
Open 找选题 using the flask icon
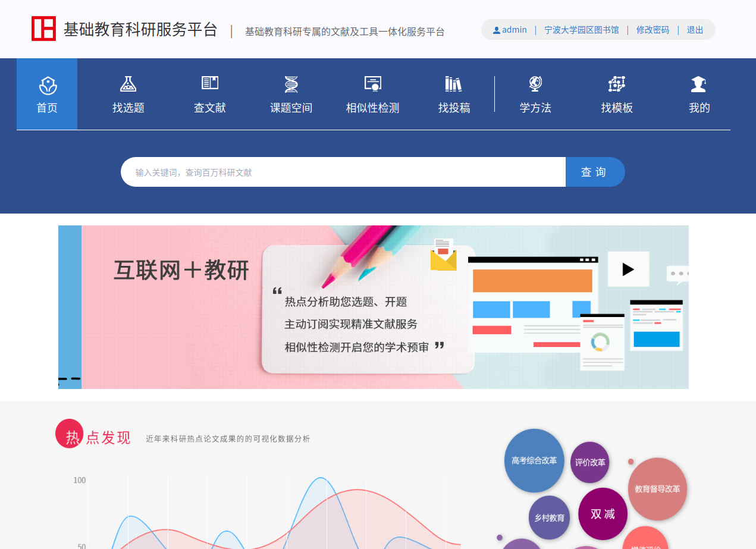[x=128, y=84]
